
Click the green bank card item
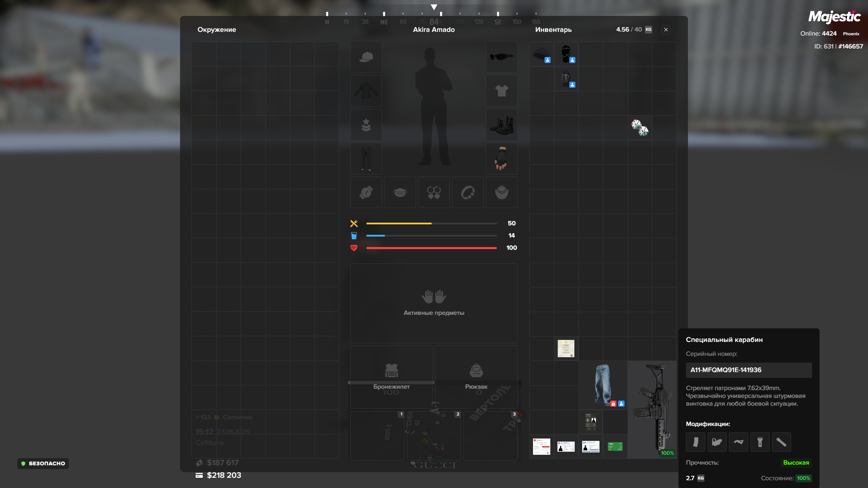coord(615,446)
